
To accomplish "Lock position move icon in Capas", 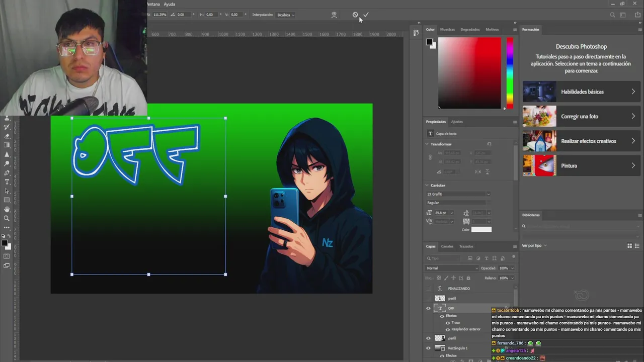I will coord(453,278).
